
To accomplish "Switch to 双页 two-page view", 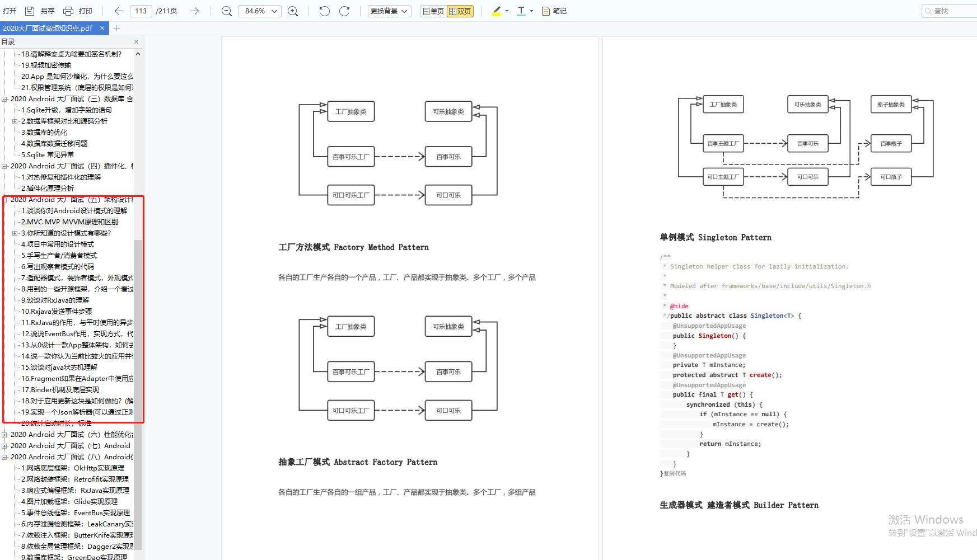I will [x=460, y=11].
